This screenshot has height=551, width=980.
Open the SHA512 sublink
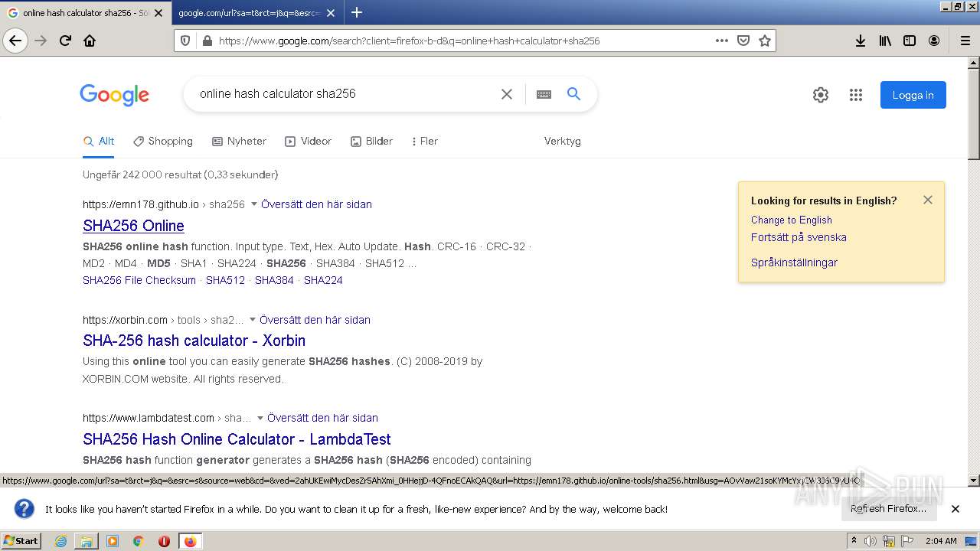(225, 280)
